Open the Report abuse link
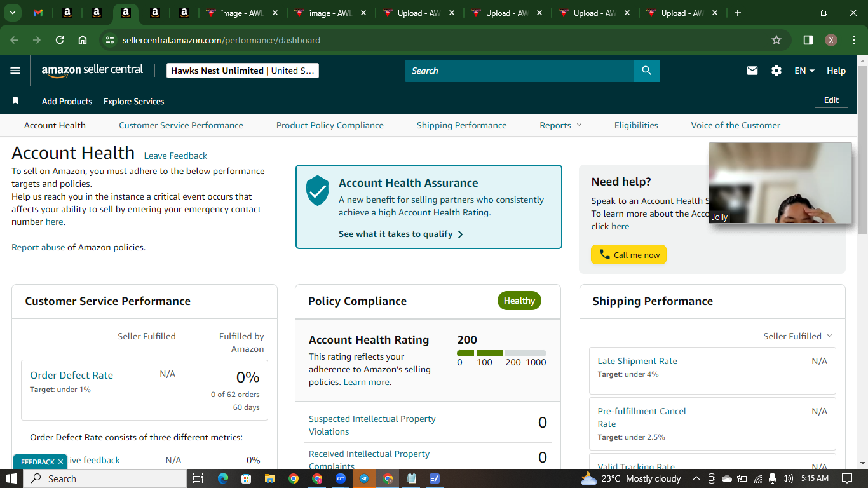 point(38,247)
